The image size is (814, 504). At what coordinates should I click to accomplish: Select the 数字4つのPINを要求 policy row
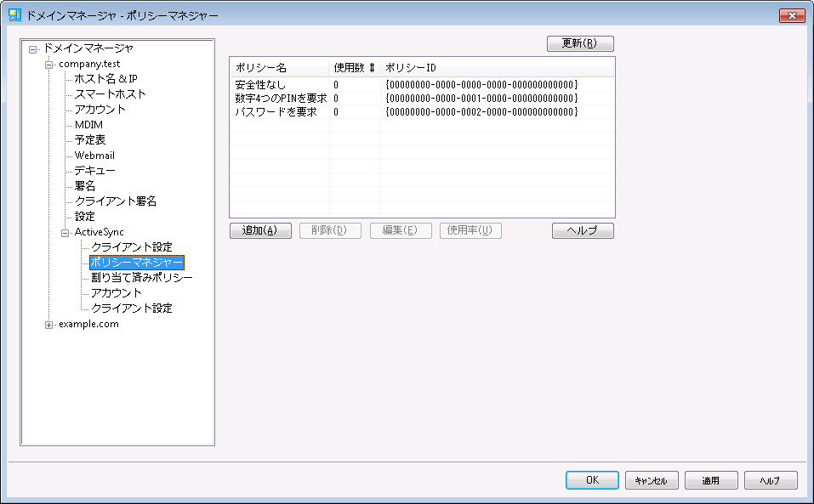click(281, 99)
